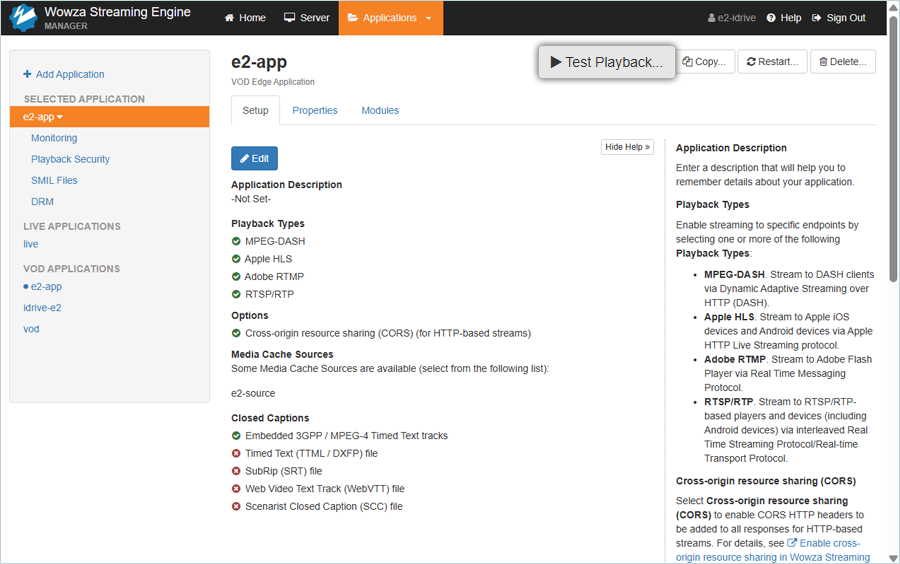Open the SMIL Files page
Screen dimensions: 900x564
54,180
